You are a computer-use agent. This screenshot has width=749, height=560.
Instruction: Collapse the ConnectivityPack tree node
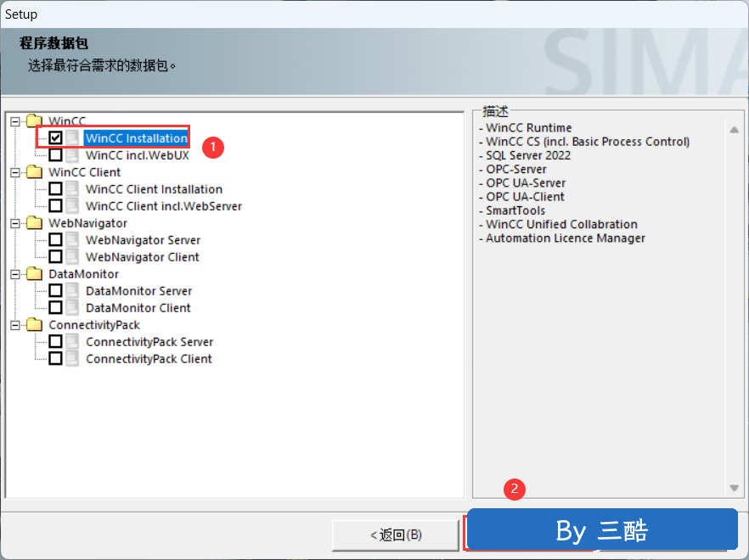coord(15,325)
